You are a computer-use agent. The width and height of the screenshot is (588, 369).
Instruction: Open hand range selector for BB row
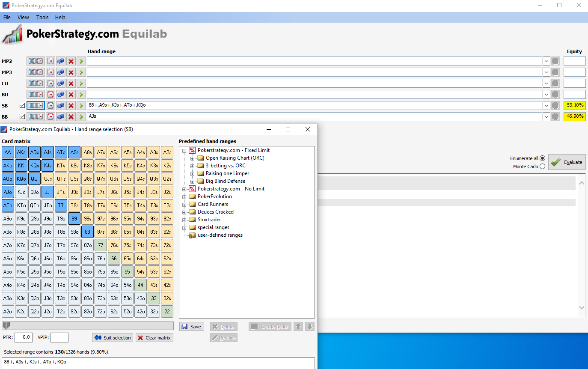[36, 116]
